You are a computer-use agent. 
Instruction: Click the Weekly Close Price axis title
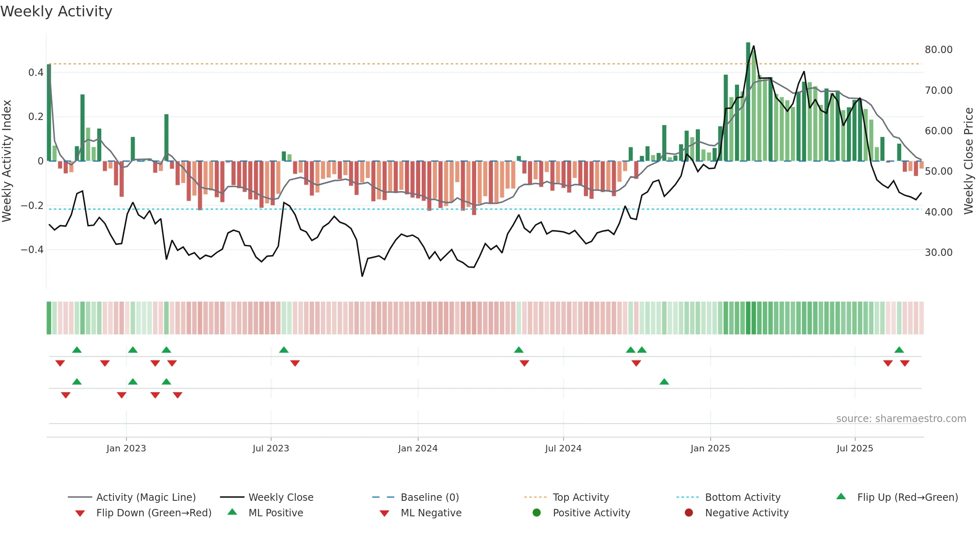[969, 161]
